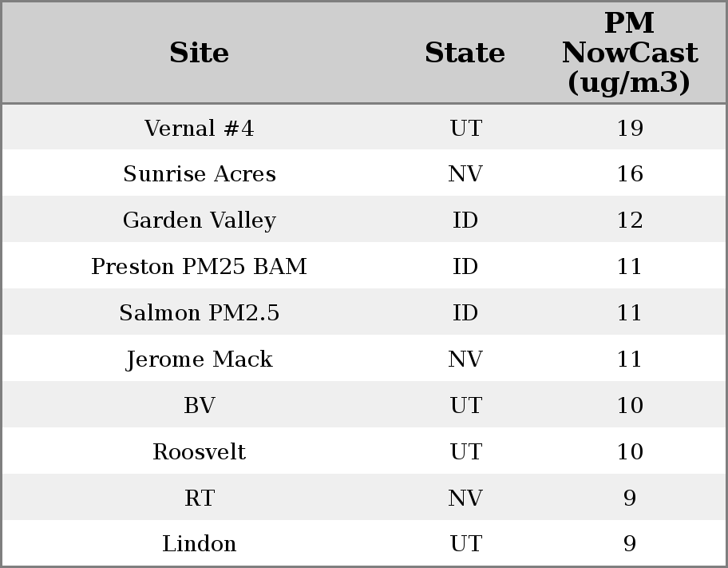Select the Sunrise Acres site name
Image resolution: width=728 pixels, height=568 pixels.
pos(200,174)
